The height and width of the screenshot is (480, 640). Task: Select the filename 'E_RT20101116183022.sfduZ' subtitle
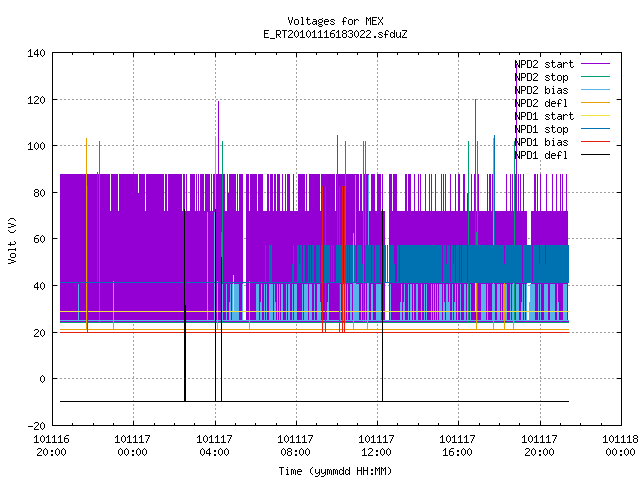pyautogui.click(x=335, y=34)
